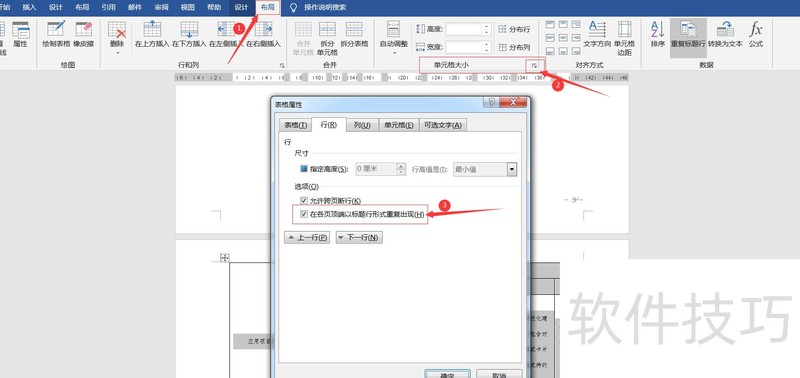This screenshot has height=378, width=800.
Task: Select the 绘制表格 draw table tool
Action: click(56, 35)
